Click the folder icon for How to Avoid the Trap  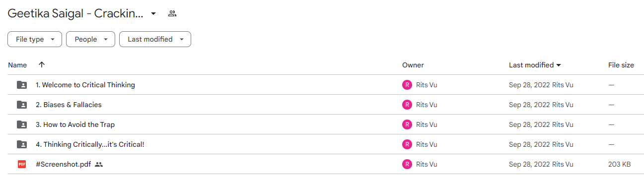[x=22, y=125]
